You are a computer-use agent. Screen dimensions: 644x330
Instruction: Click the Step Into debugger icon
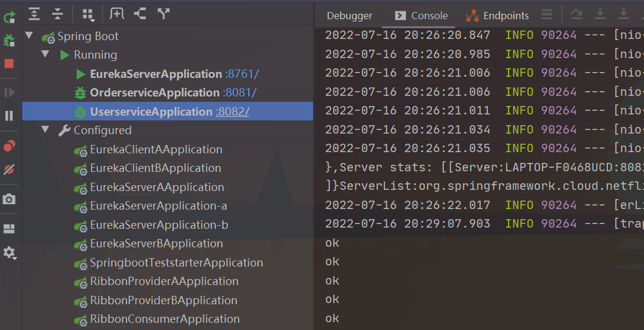pyautogui.click(x=600, y=14)
